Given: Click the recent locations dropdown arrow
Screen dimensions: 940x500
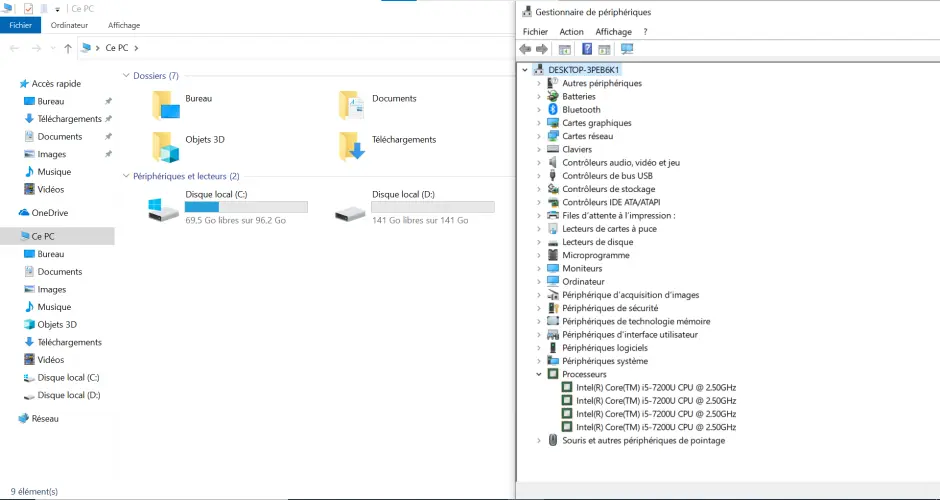Looking at the screenshot, I should pyautogui.click(x=53, y=49).
